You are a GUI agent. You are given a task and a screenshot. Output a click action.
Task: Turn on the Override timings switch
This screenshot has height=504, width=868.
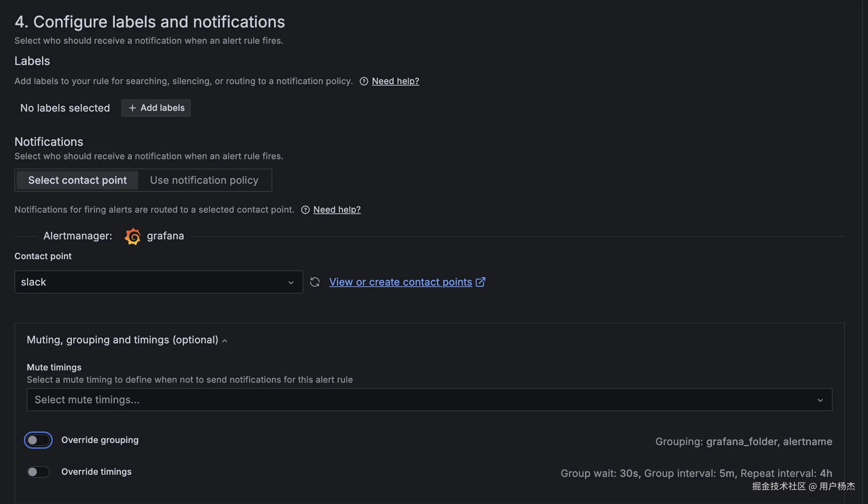38,472
